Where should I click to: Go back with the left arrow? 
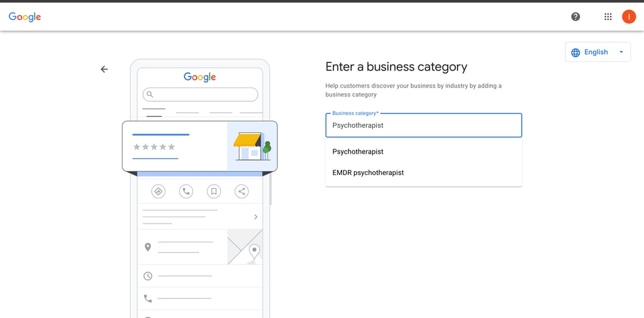click(104, 69)
